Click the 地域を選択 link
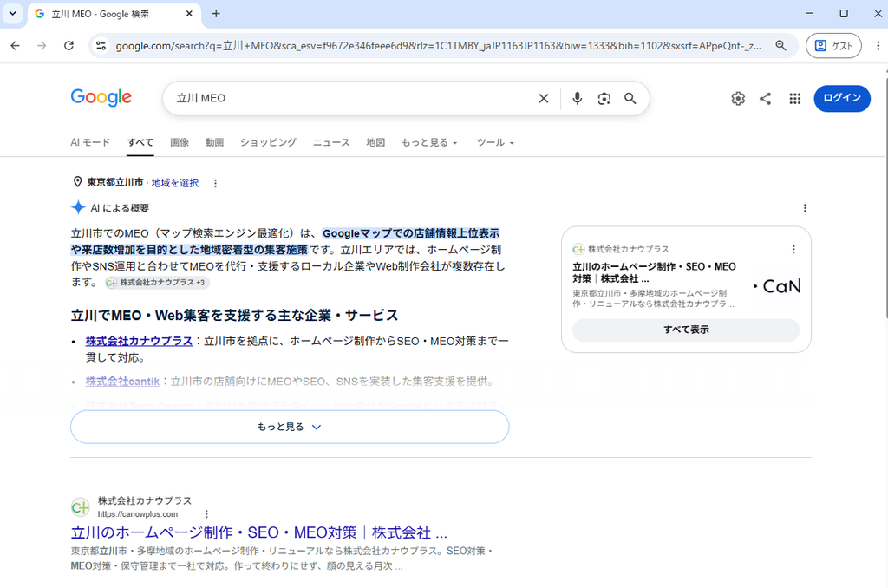 [x=175, y=183]
